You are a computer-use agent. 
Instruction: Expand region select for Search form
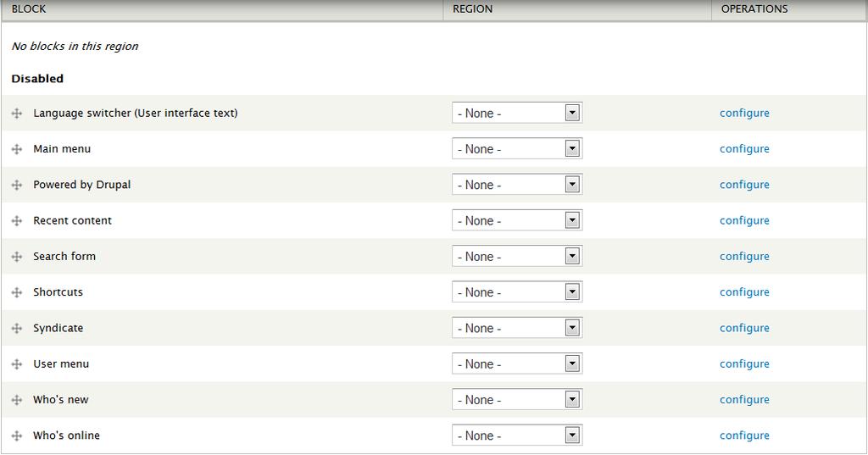click(x=517, y=256)
